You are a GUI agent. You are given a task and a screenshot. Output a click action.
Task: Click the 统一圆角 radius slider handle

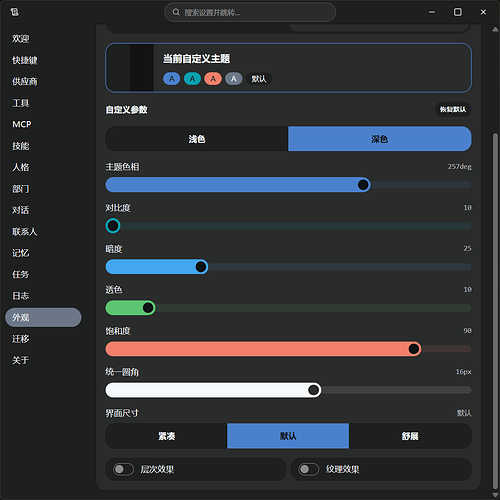point(314,390)
